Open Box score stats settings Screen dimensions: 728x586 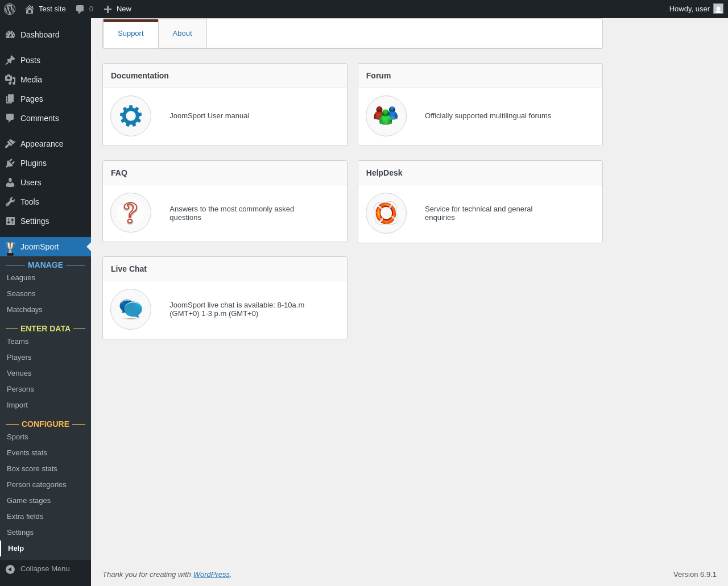pyautogui.click(x=32, y=469)
